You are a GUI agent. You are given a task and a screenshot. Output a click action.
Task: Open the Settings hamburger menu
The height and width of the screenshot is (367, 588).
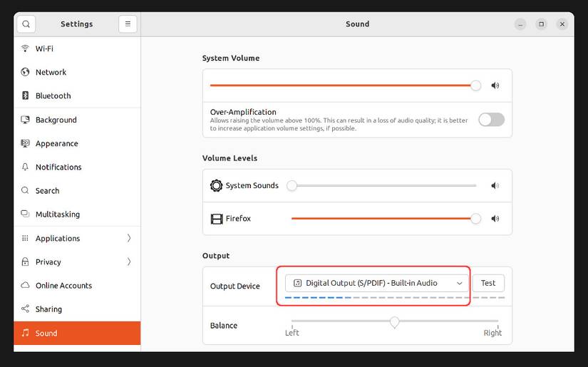tap(128, 24)
